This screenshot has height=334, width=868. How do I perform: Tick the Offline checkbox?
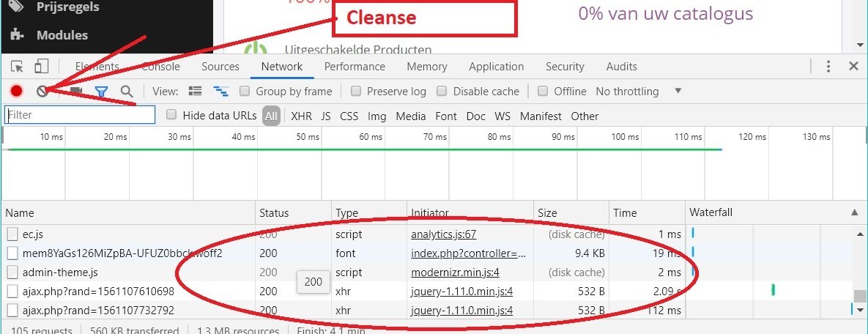tap(543, 92)
